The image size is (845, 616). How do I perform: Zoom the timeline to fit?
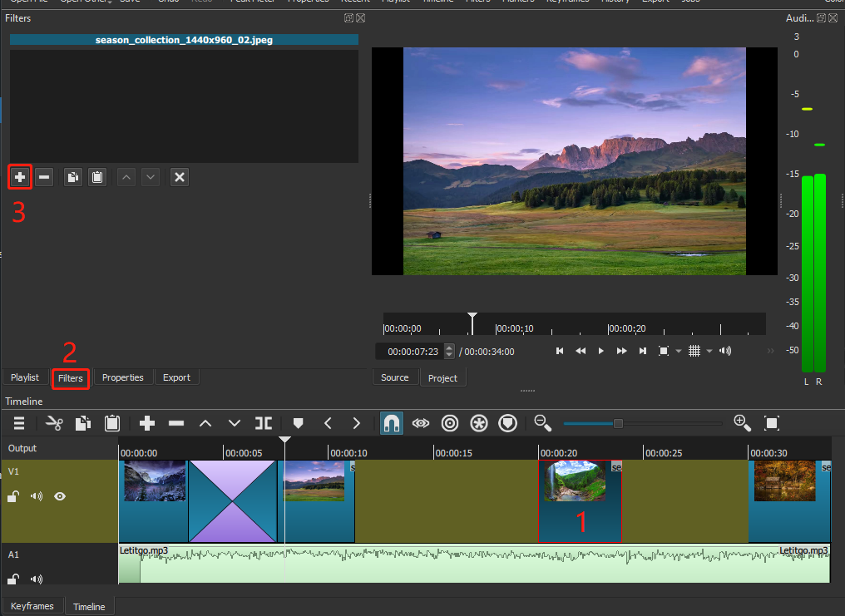772,423
